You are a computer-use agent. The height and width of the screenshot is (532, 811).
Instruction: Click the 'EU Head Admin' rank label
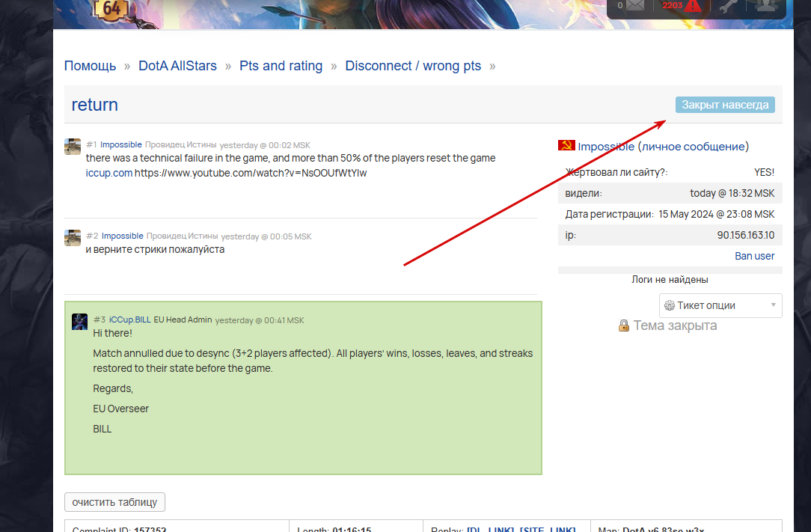click(x=183, y=319)
